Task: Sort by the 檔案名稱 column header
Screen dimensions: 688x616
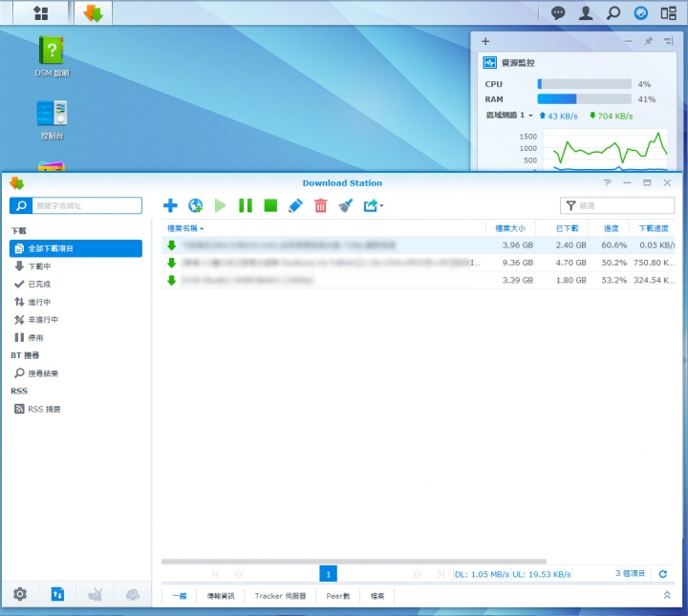Action: click(x=323, y=228)
